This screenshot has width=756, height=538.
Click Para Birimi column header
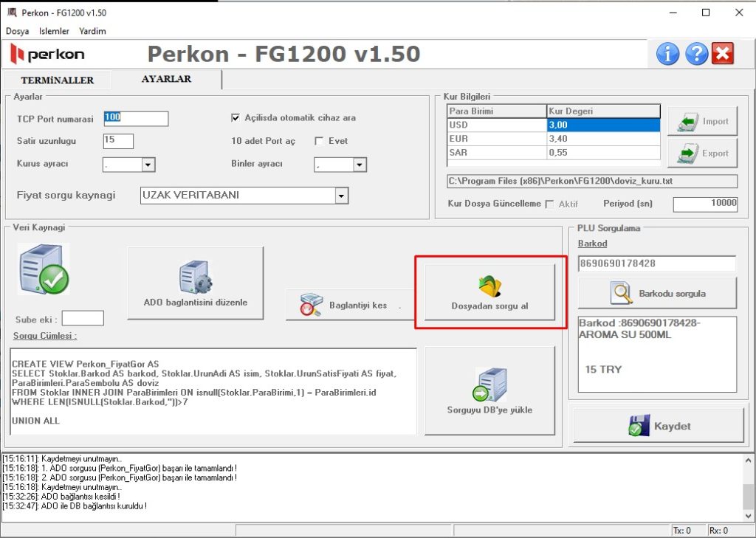click(497, 111)
